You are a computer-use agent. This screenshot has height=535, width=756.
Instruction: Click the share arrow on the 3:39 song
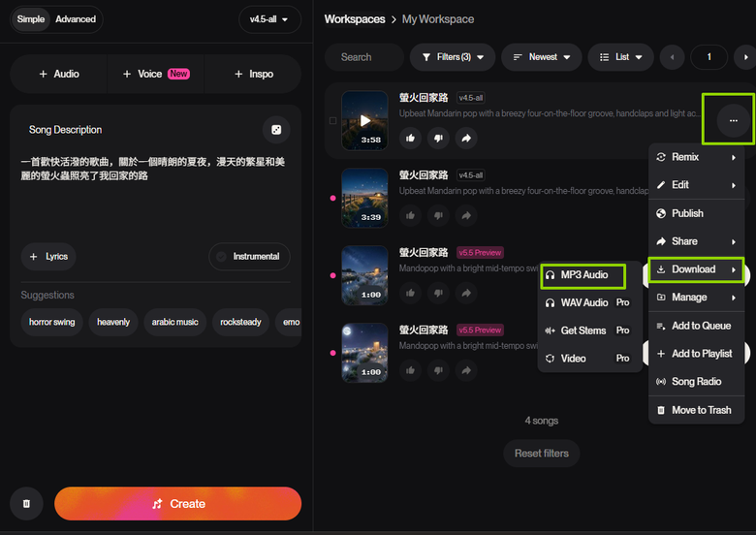[466, 215]
